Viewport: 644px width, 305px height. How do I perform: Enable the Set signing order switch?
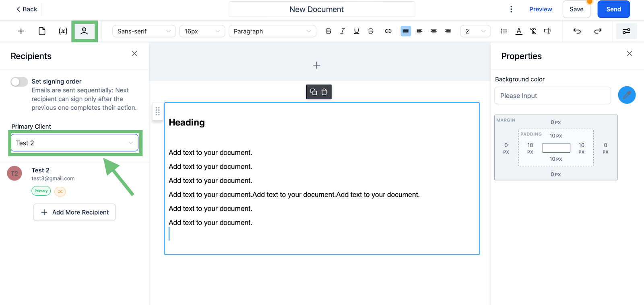click(x=19, y=82)
